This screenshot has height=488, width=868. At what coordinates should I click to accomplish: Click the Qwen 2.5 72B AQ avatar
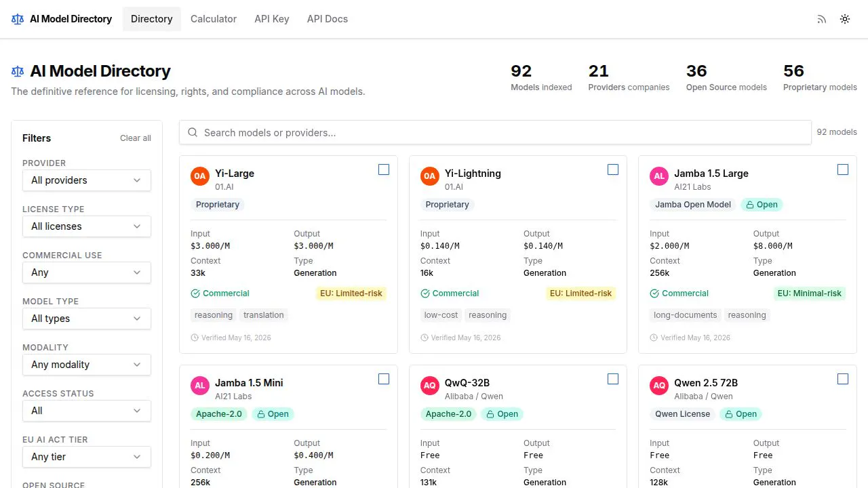(x=658, y=386)
